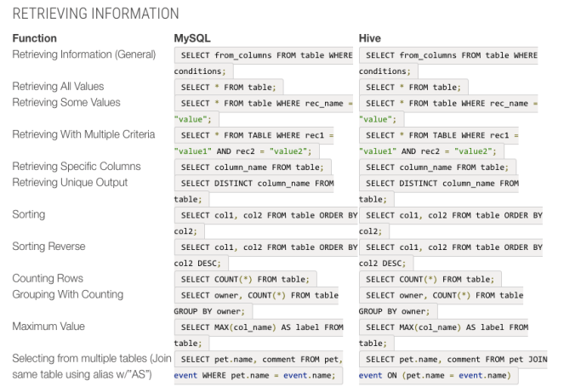Viewport: 564px width, 392px height.
Task: Click the MySQL 'SELECT COUNT(*) FROM table;' code
Action: point(245,279)
